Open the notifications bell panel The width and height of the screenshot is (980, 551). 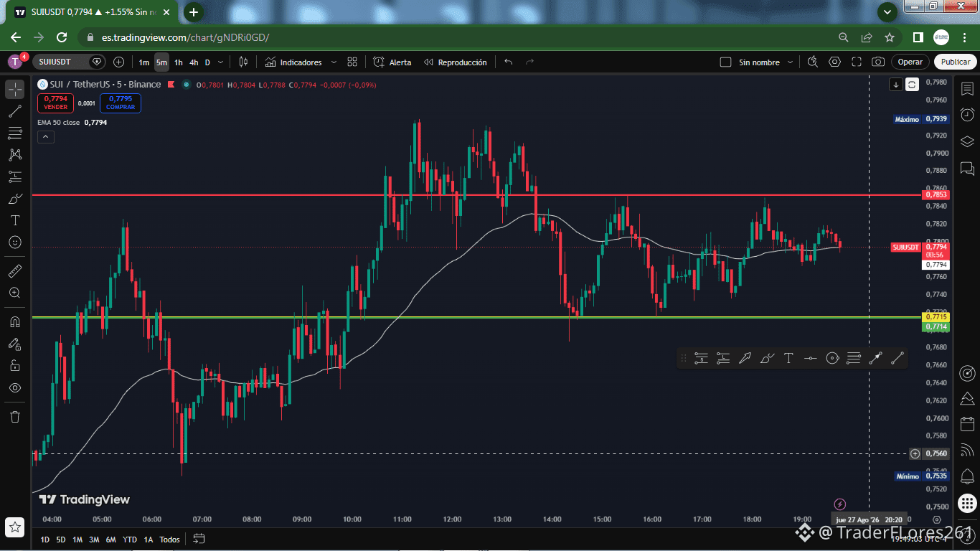point(967,476)
